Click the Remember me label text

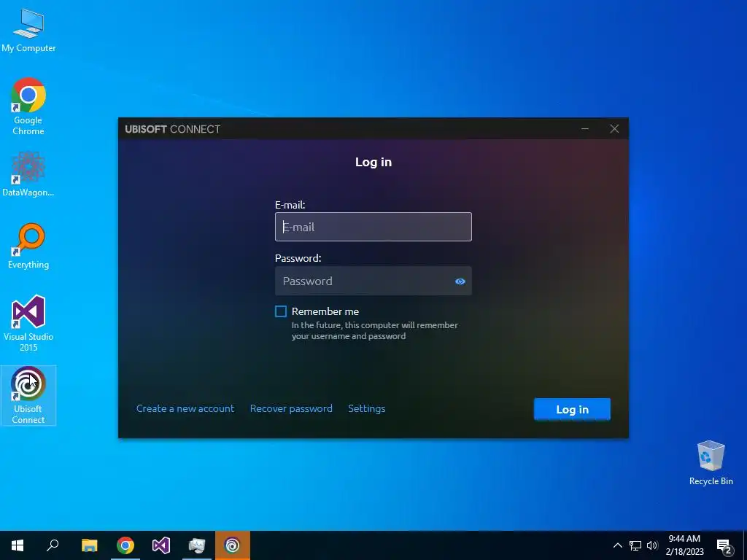325,311
